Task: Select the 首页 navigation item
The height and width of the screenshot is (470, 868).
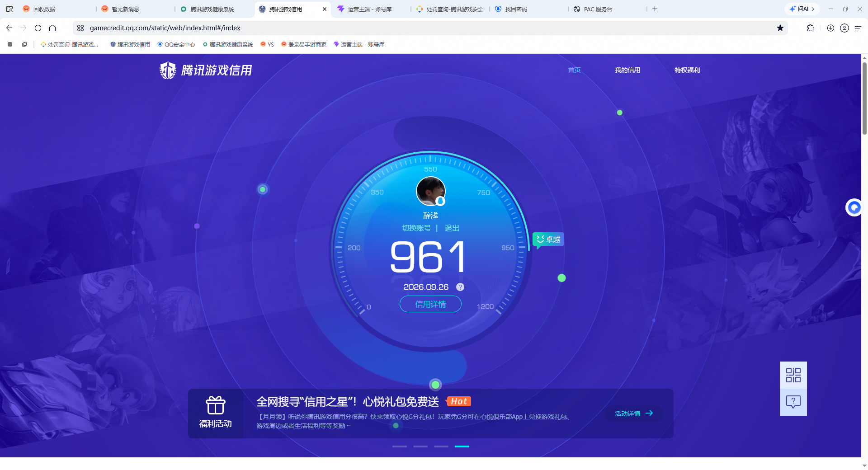Action: tap(574, 70)
